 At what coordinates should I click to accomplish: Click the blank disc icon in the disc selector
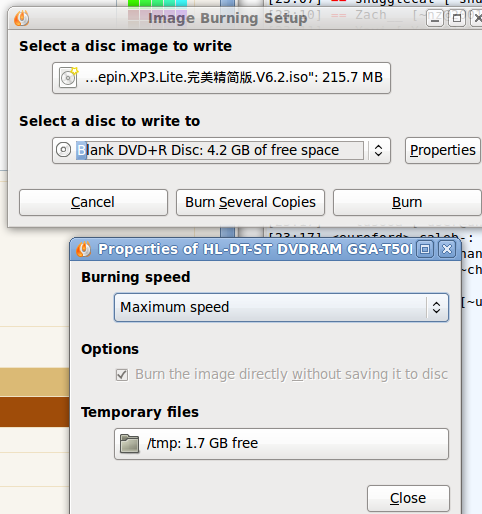tap(63, 150)
